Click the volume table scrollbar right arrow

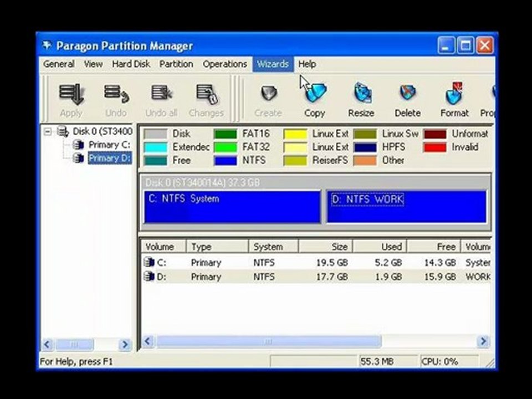pos(483,341)
